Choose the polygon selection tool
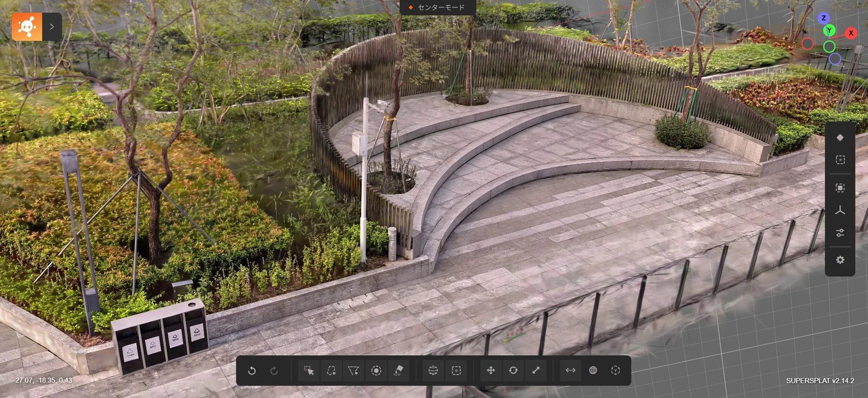868x398 pixels. 354,371
